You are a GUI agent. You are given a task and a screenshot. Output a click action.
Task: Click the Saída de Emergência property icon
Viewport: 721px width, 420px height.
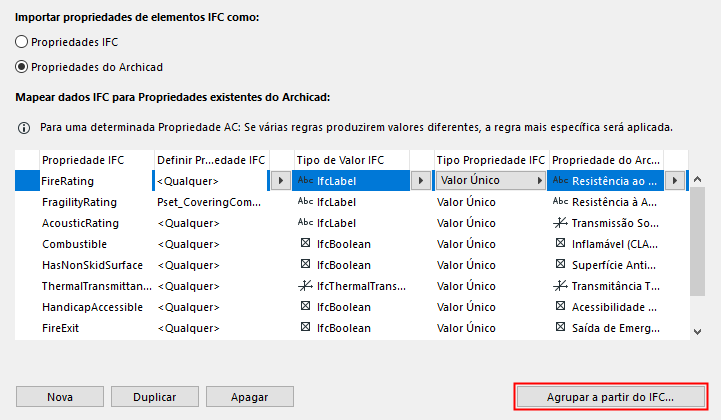[560, 328]
